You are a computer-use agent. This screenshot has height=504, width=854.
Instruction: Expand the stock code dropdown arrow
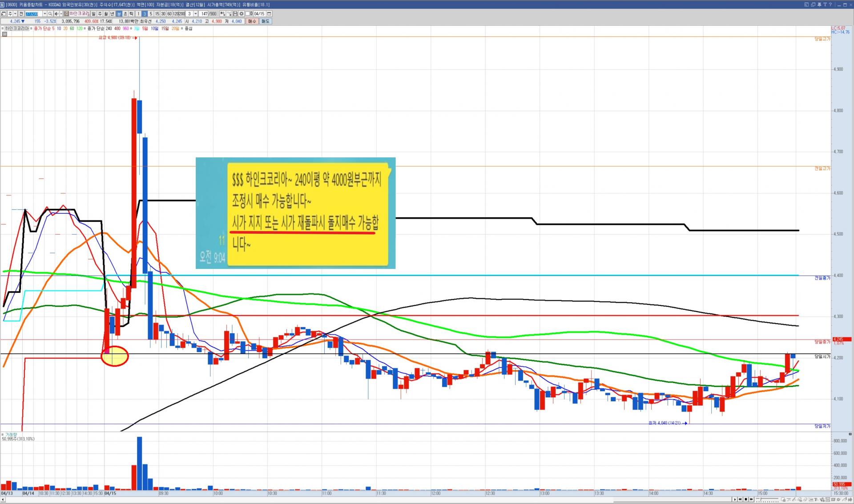pos(44,14)
